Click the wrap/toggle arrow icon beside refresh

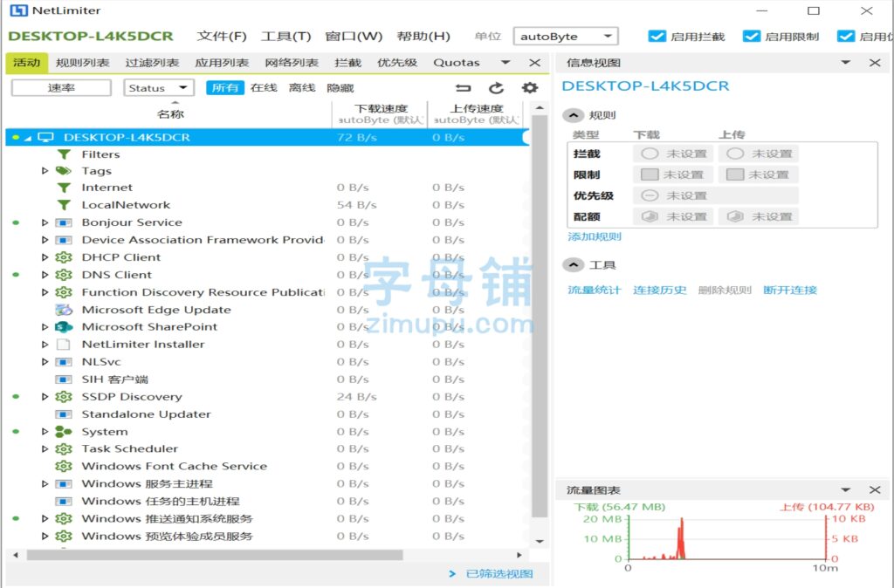pyautogui.click(x=463, y=88)
